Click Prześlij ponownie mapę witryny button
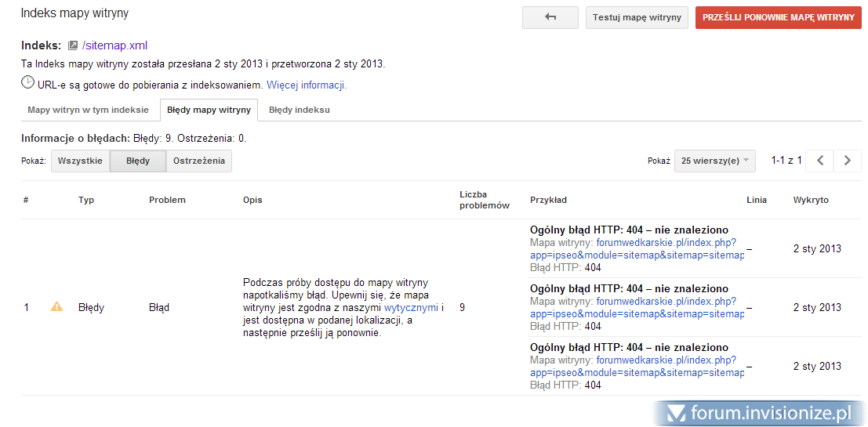The image size is (868, 427). tap(778, 17)
